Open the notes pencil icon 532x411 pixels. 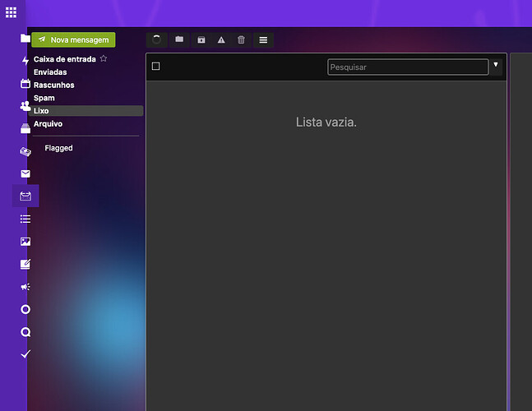(25, 264)
